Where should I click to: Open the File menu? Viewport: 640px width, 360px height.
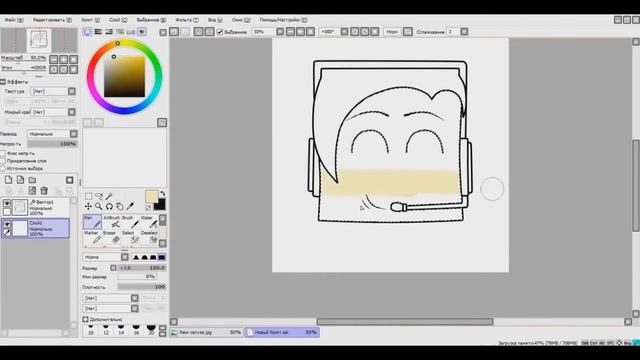pos(14,20)
